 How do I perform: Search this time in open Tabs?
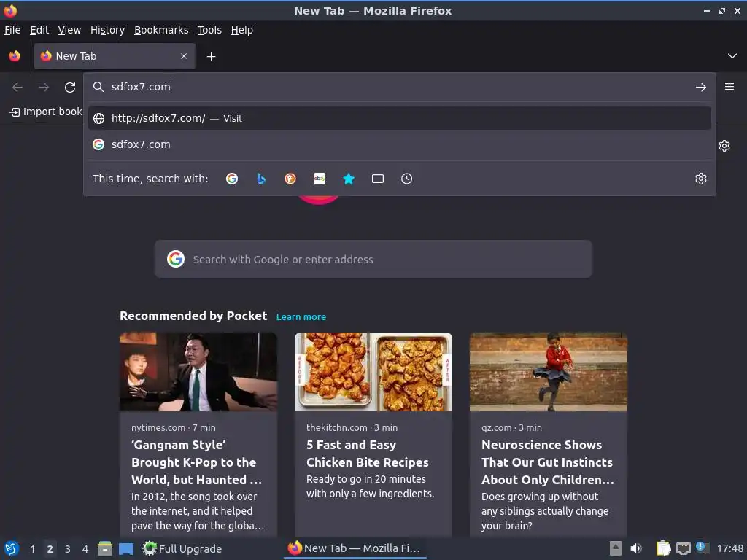pyautogui.click(x=378, y=179)
